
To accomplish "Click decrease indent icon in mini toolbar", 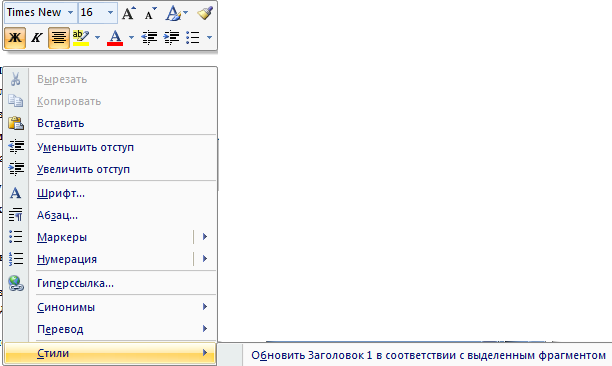I will point(149,37).
